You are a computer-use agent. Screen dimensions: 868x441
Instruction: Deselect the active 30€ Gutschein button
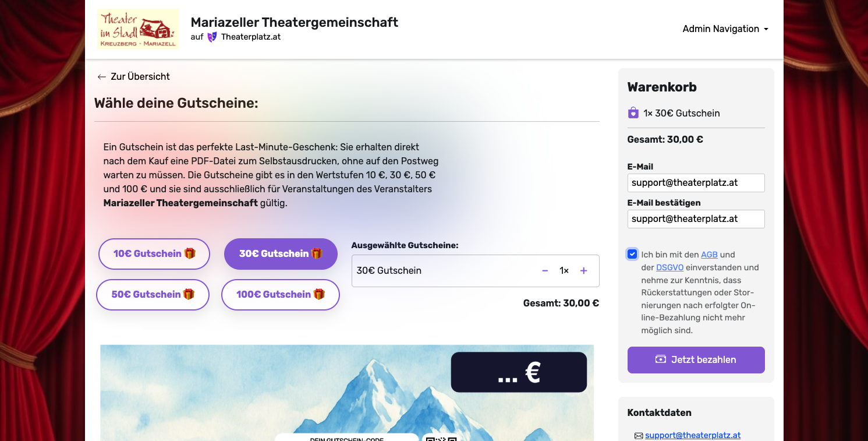(x=281, y=254)
